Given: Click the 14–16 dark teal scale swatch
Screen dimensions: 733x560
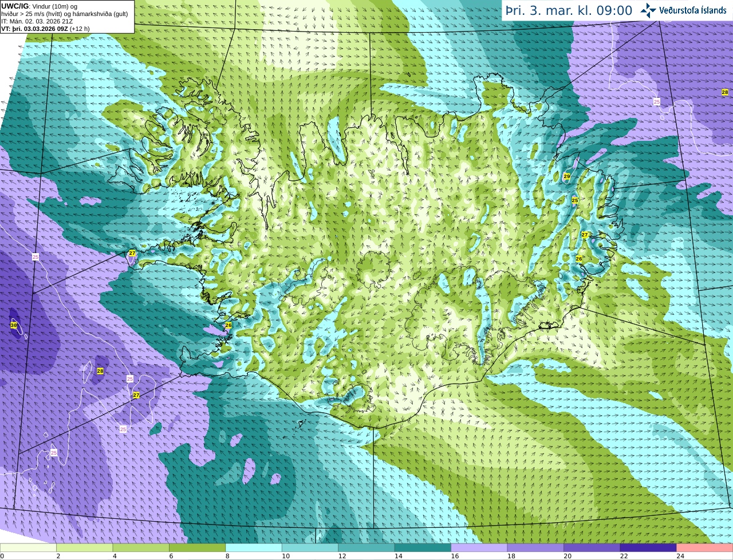Looking at the screenshot, I should tap(423, 547).
